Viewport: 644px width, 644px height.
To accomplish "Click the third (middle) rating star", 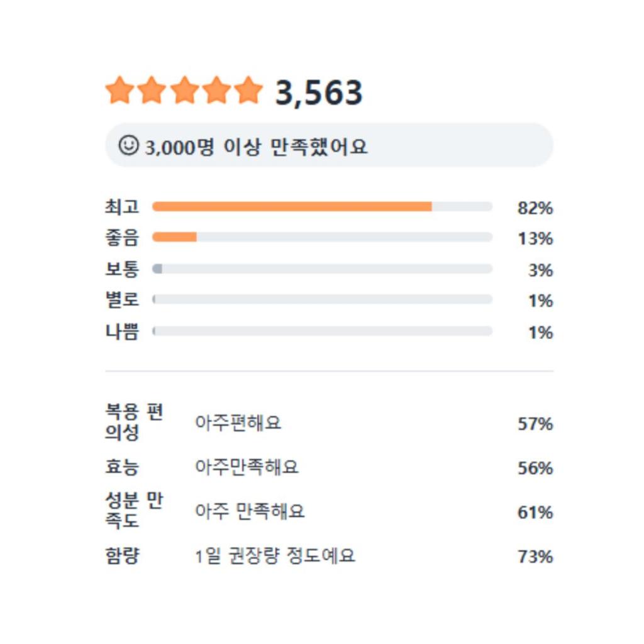I will pyautogui.click(x=184, y=91).
